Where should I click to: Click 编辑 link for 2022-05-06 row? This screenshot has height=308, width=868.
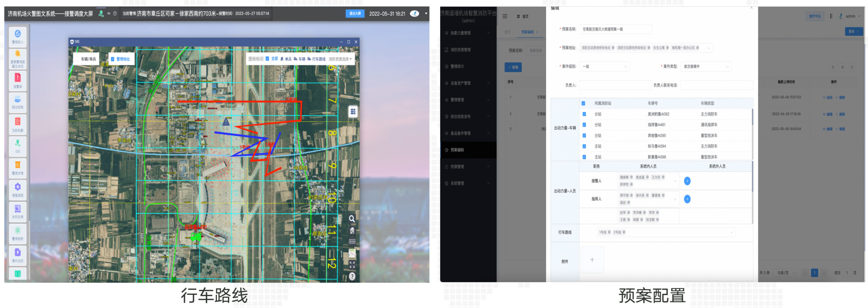pyautogui.click(x=828, y=97)
